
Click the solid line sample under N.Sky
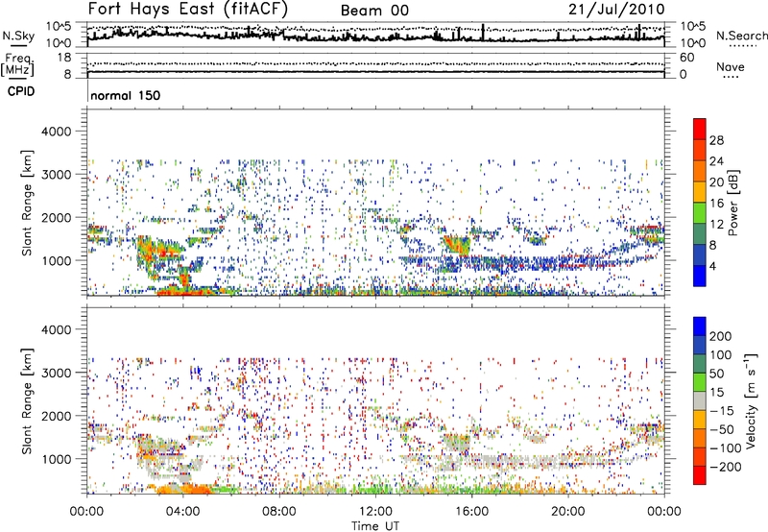18,46
